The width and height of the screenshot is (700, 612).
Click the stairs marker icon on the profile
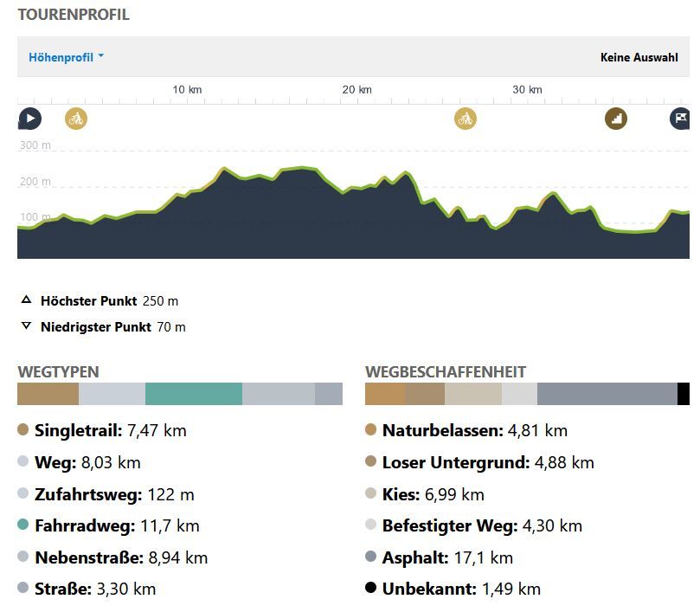(616, 119)
